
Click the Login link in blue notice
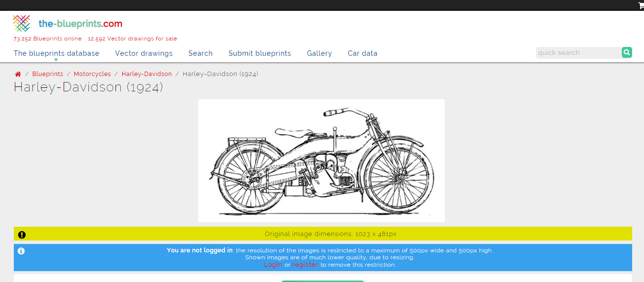273,265
